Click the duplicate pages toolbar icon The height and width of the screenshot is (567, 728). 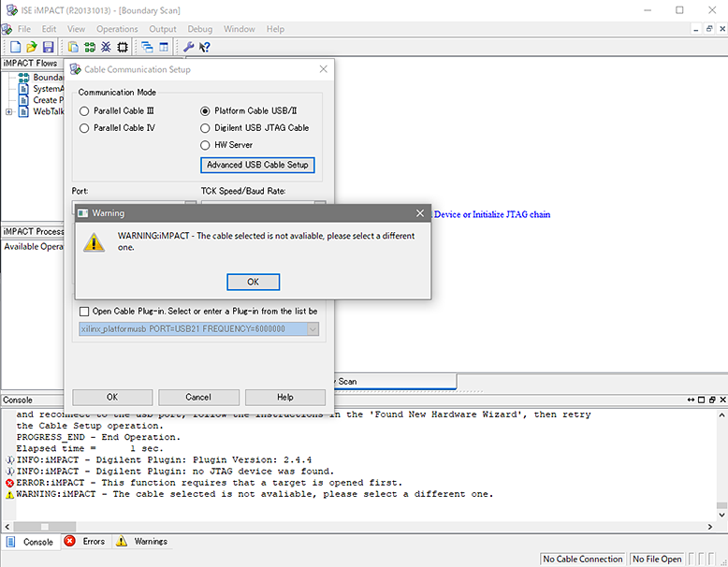point(73,47)
